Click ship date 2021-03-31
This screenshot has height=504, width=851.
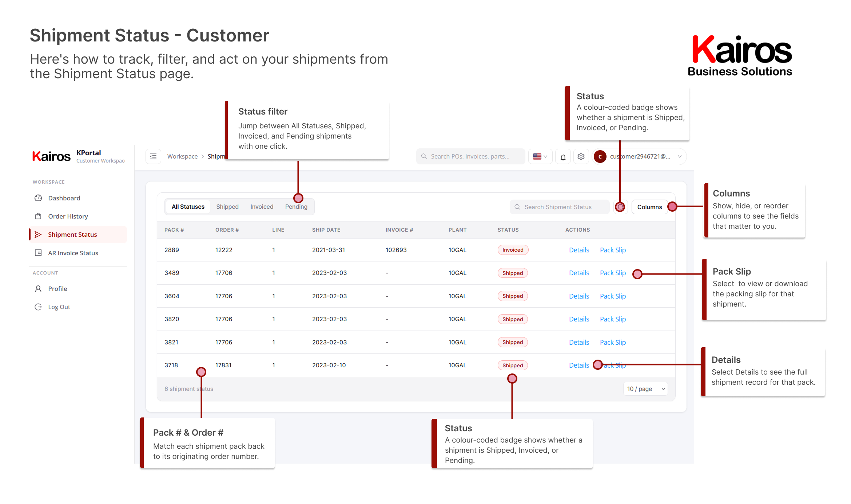pos(329,250)
